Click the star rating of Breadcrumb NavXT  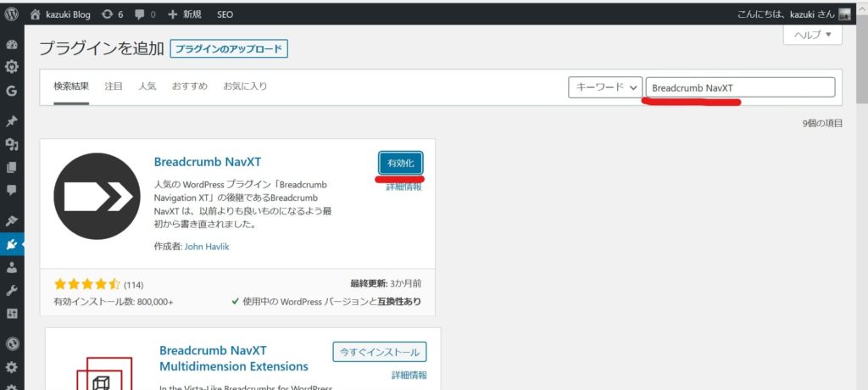(87, 285)
